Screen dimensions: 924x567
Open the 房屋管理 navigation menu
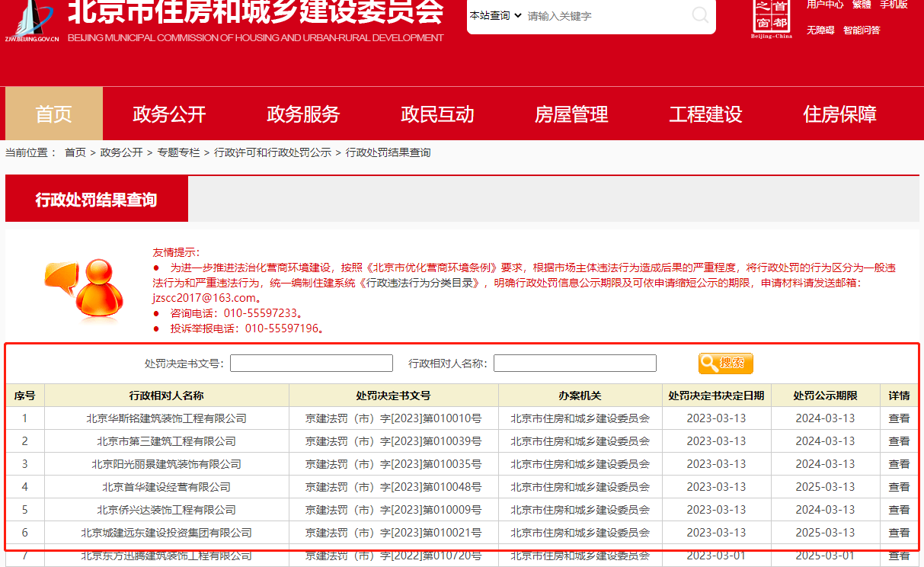coord(571,114)
